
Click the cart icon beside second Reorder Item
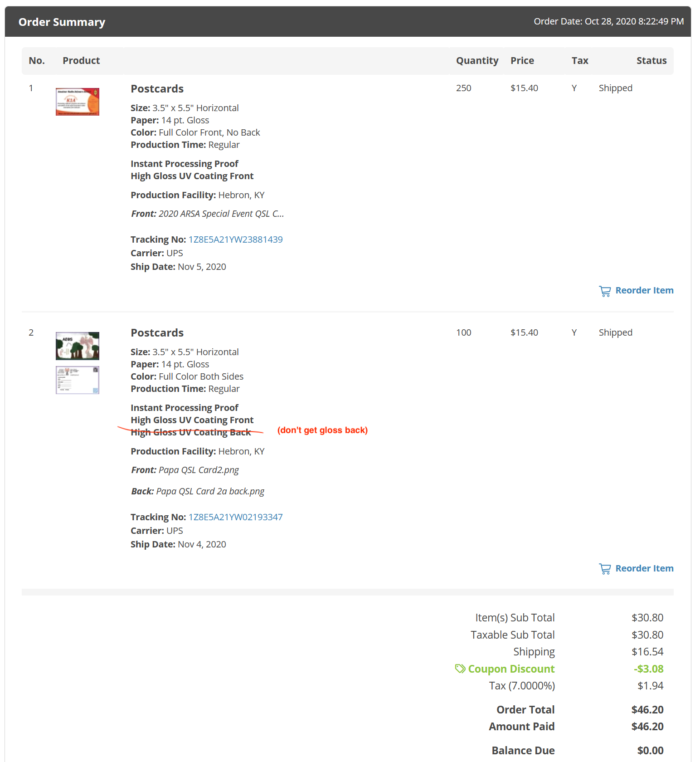(605, 569)
